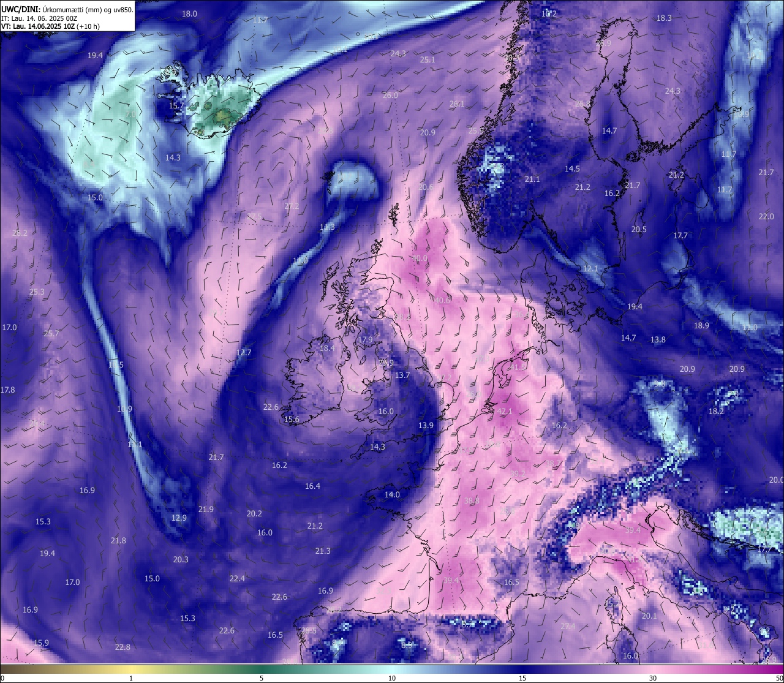Click the 'UWC/DINI: Úrkomumætti (mm) og uv850.' title text
The height and width of the screenshot is (683, 784).
[67, 9]
